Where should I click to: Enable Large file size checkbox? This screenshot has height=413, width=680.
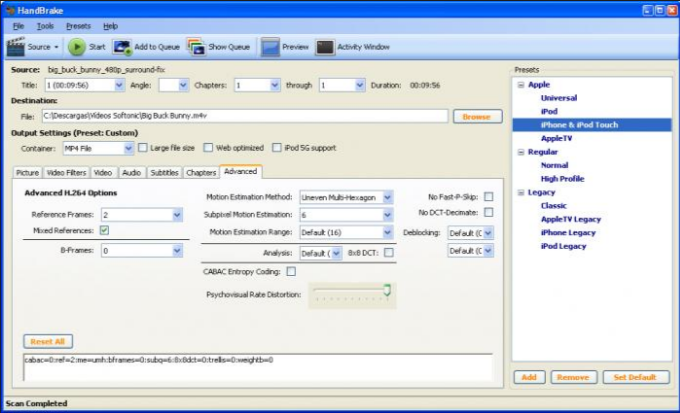click(143, 148)
